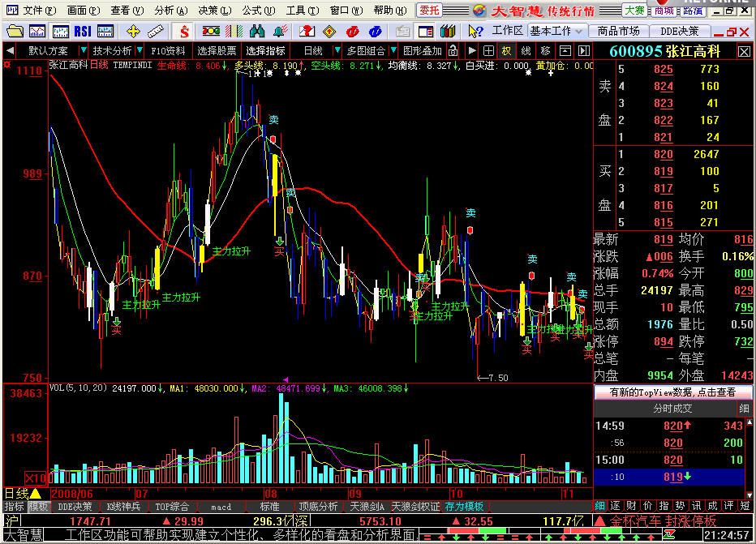756x544 pixels.
Task: Click the yellow four-way move arrows icon
Action: pos(133,32)
